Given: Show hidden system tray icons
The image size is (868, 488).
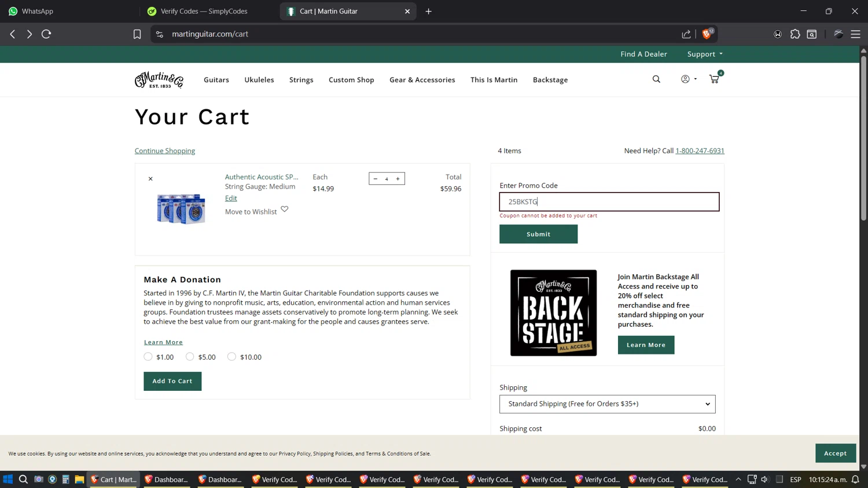Looking at the screenshot, I should tap(738, 479).
